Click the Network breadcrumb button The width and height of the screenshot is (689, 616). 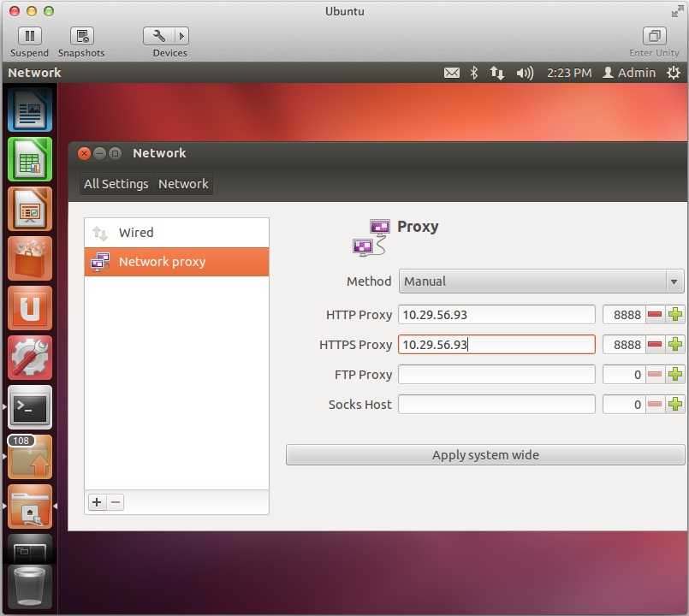[183, 184]
